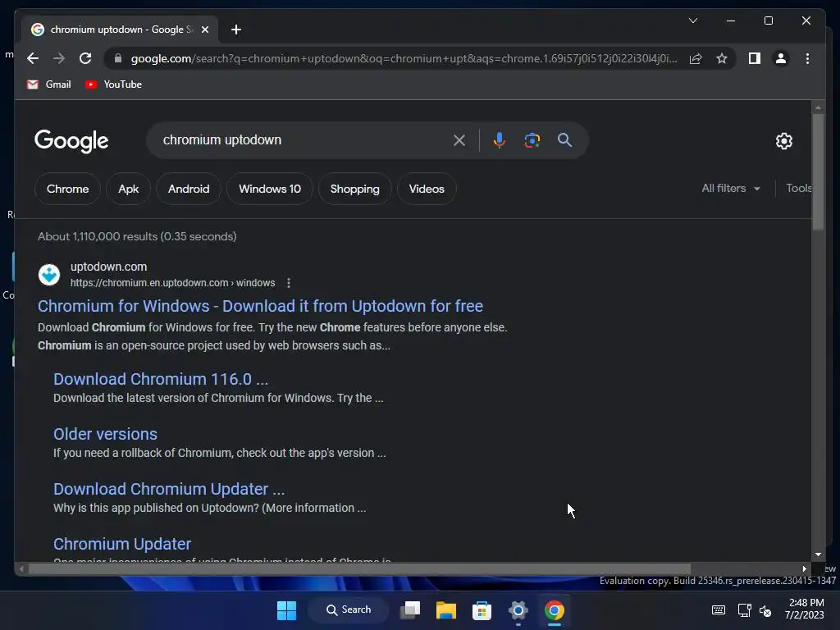Click the About 1,110,000 results text
Screen dimensions: 840x630
tap(137, 236)
